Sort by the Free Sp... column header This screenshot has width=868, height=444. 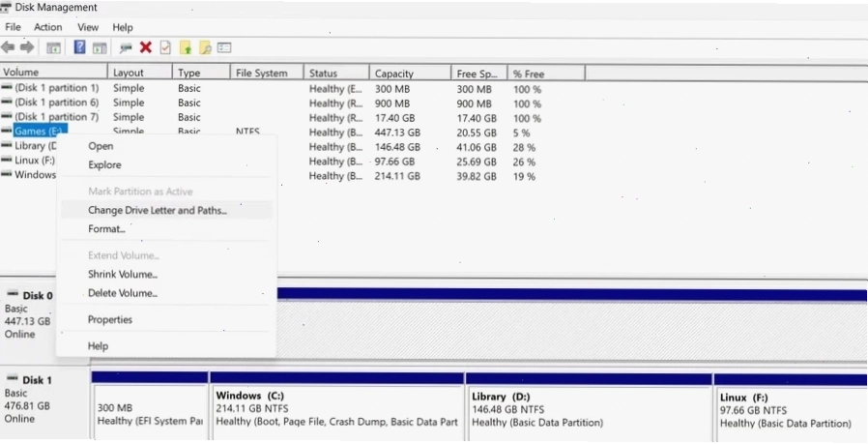479,74
